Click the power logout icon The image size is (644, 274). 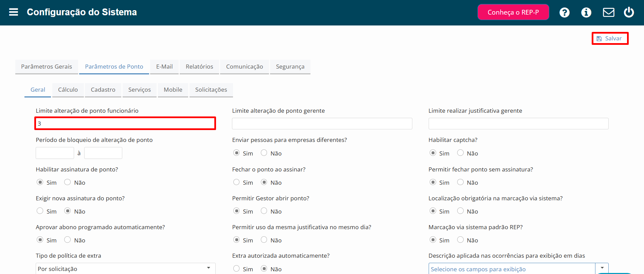pyautogui.click(x=629, y=12)
